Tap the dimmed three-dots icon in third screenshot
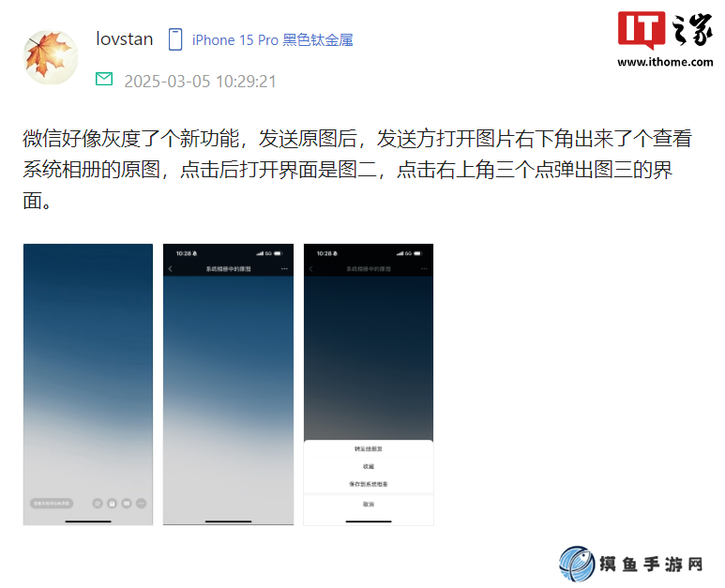The image size is (725, 588). pos(425,268)
